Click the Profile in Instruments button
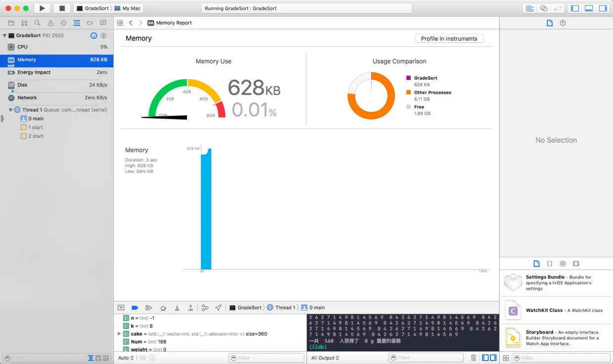 point(449,39)
